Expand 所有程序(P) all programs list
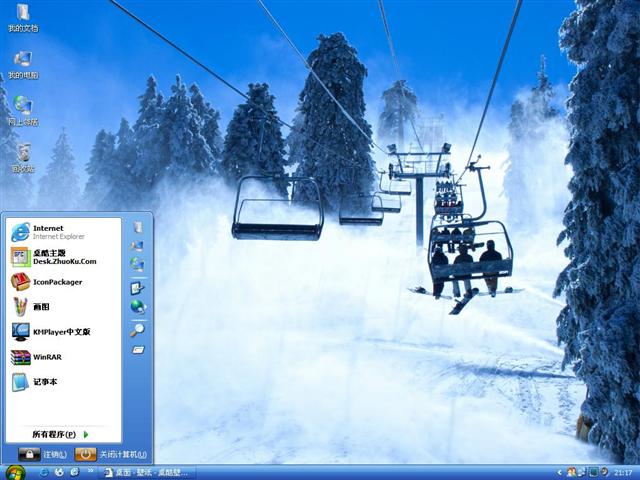This screenshot has height=480, width=640. pos(61,434)
